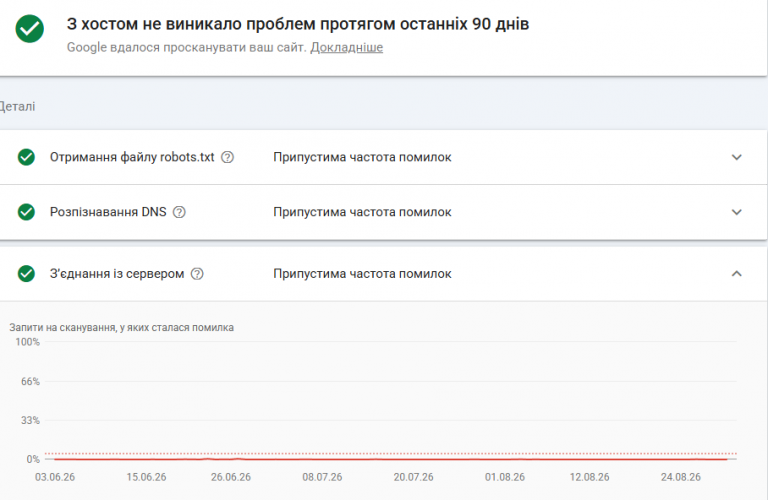This screenshot has width=768, height=500.
Task: Collapse the З'єднання із сервером section chevron
Action: [x=736, y=274]
